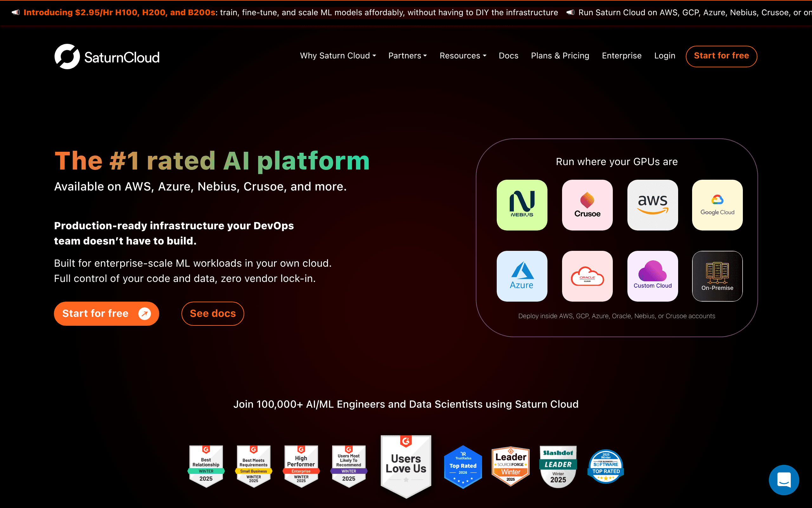
Task: Choose the Google Cloud provider tile
Action: (x=717, y=205)
